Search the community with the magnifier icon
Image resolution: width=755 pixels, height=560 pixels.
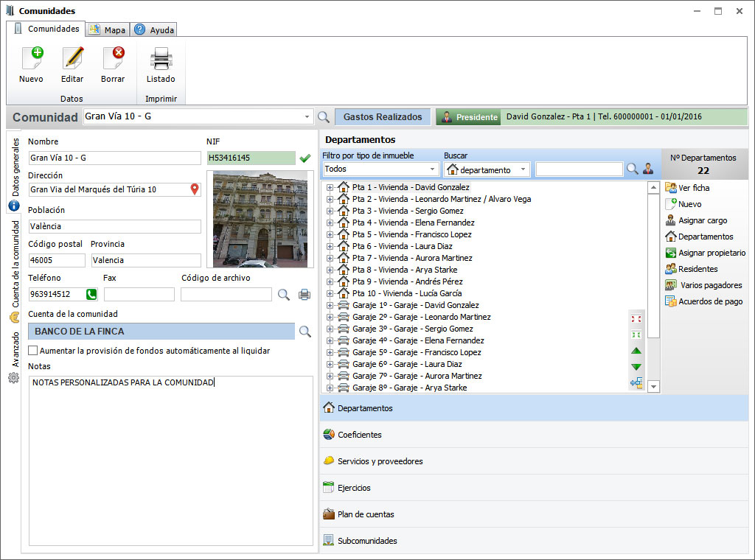tap(324, 117)
